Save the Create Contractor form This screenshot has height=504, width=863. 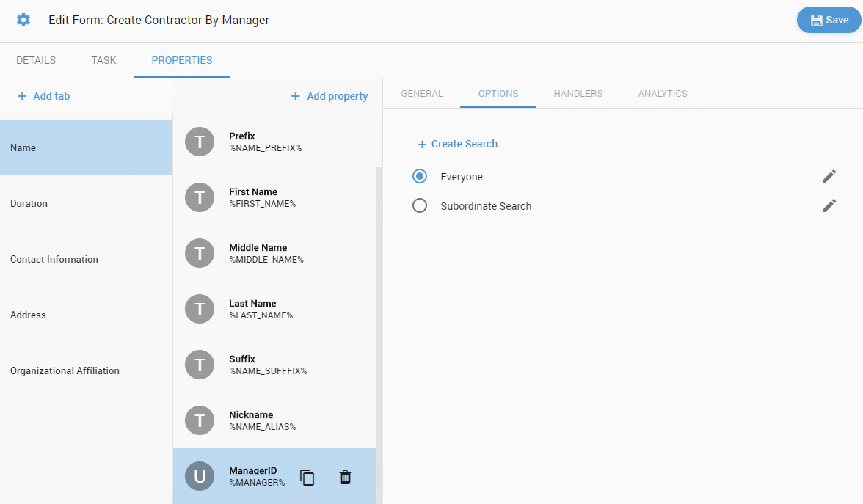(x=829, y=20)
